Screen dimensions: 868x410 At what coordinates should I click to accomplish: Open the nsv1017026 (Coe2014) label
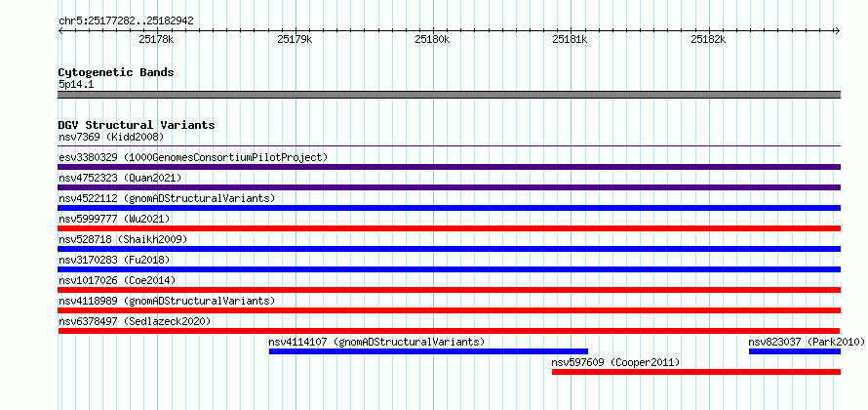[x=117, y=280]
